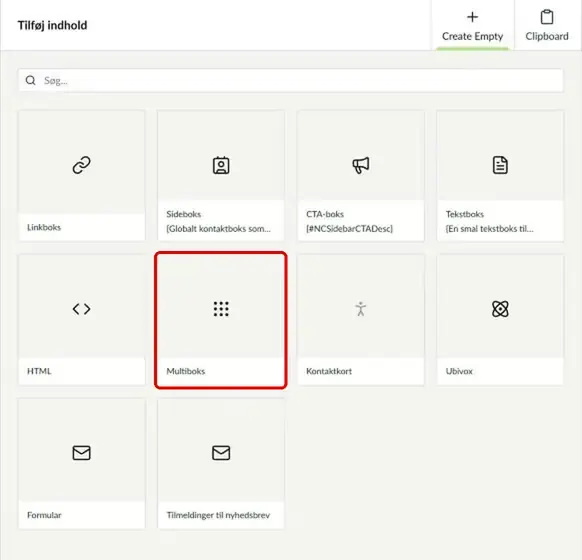Choose the Sideboks contact badge icon
Screen dimensions: 582x560
[221, 165]
